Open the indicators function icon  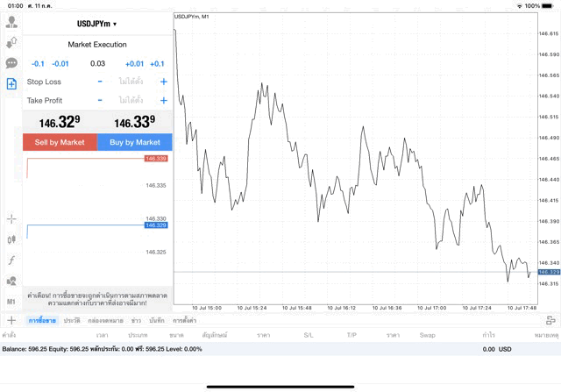pyautogui.click(x=11, y=260)
